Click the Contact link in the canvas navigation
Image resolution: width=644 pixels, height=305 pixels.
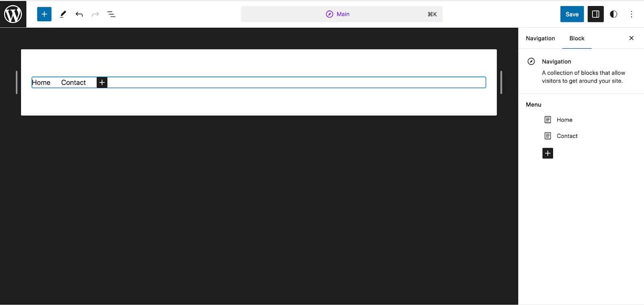(73, 83)
